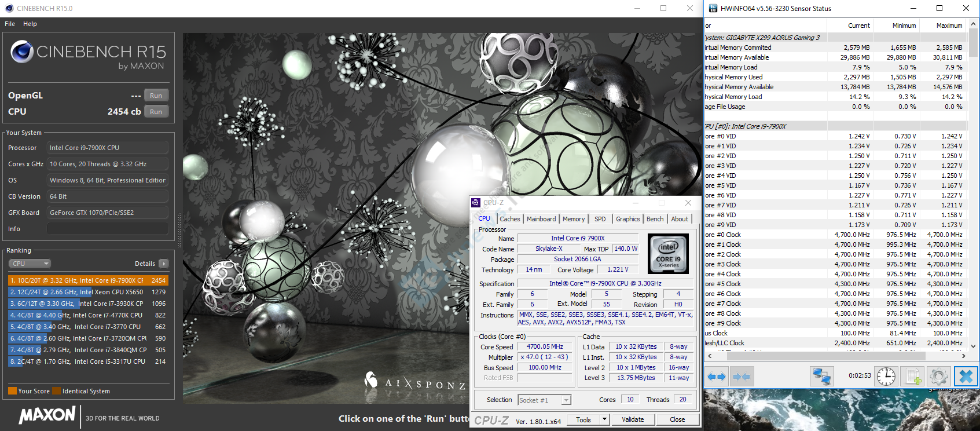Open the Cinebench Help menu
Viewport: 980px width, 431px height.
coord(30,24)
